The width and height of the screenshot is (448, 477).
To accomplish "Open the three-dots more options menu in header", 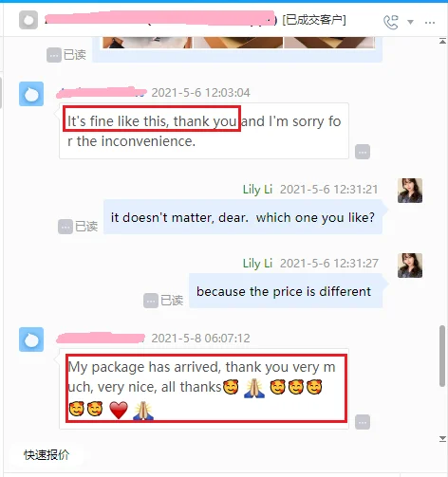I will click(x=430, y=23).
